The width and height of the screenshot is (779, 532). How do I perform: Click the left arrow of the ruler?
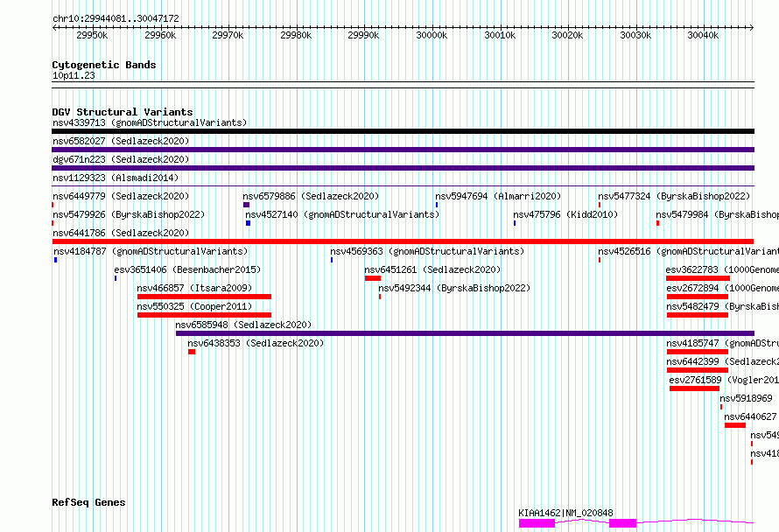(x=54, y=27)
